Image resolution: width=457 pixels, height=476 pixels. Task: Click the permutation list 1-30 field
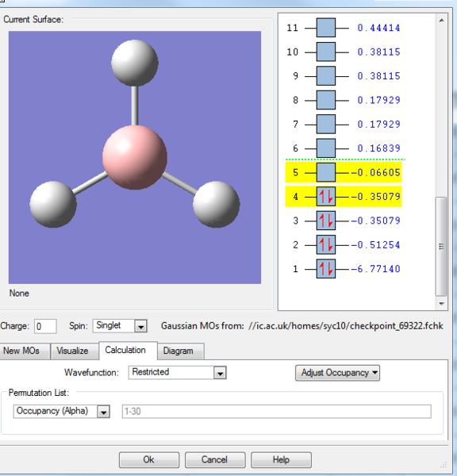click(x=276, y=412)
